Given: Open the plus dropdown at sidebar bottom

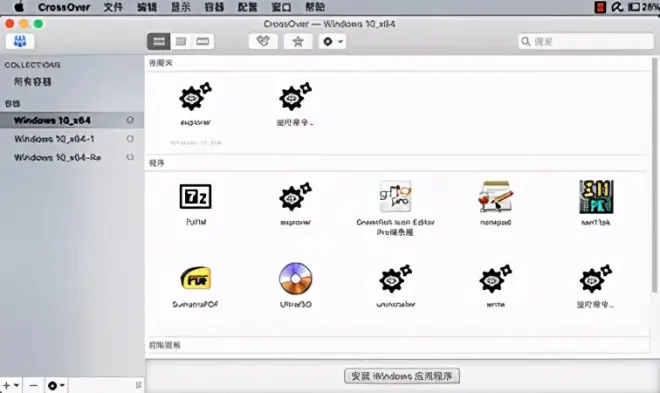Looking at the screenshot, I should [11, 385].
